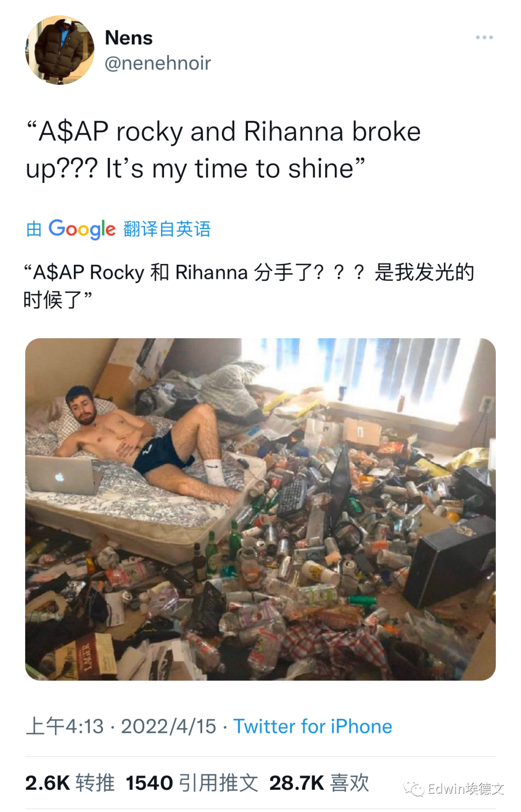Click the date 2022/4/15

tap(168, 726)
